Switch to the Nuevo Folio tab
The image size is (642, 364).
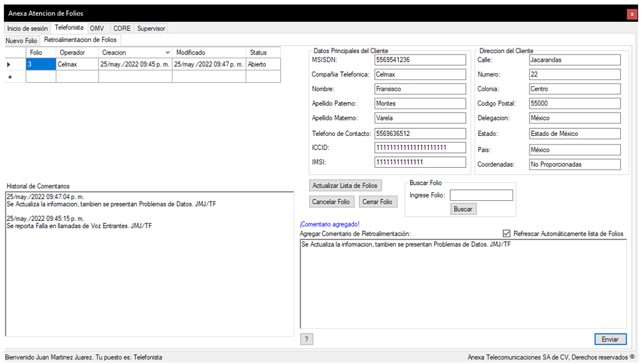click(21, 41)
